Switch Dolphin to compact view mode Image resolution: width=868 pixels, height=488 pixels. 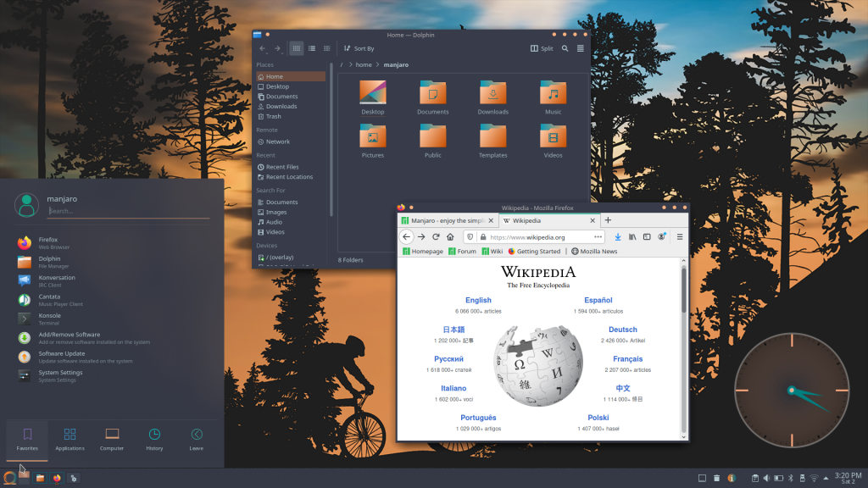tap(312, 48)
